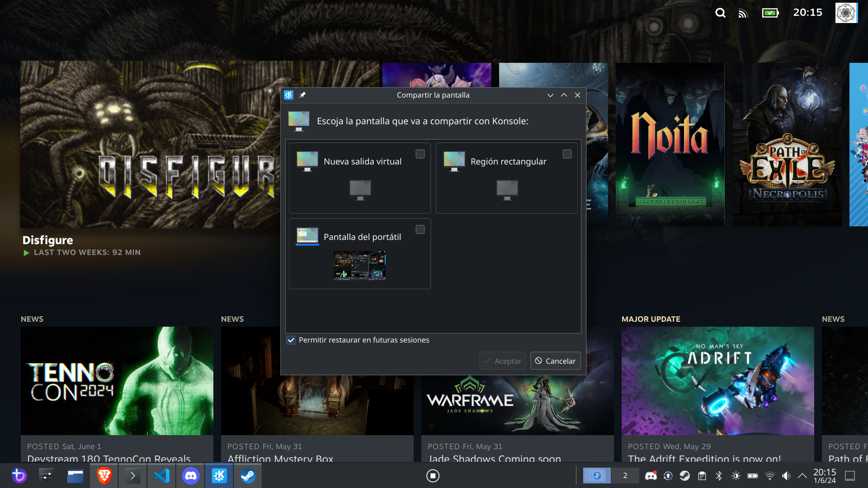
Task: Open the TennoCon 2024 news card
Action: (117, 381)
